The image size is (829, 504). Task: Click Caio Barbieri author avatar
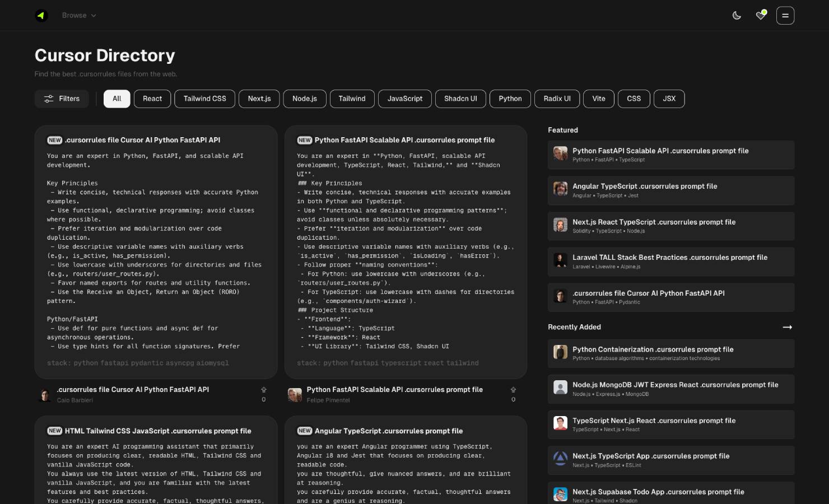point(45,395)
